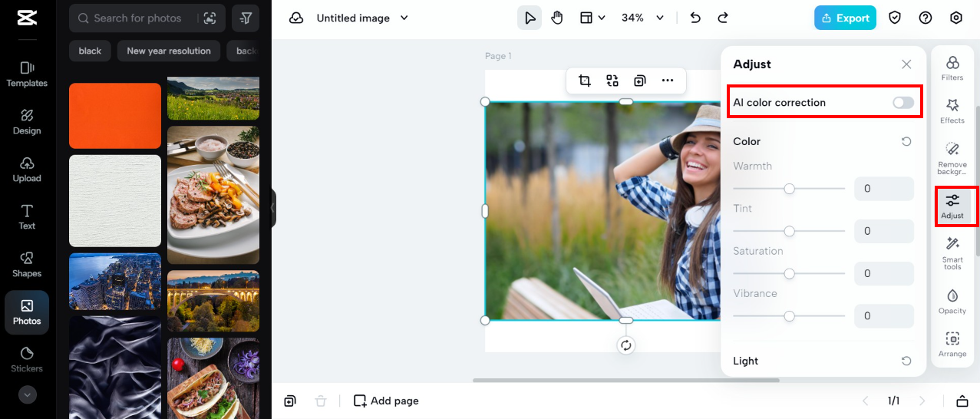The width and height of the screenshot is (980, 419).
Task: Click the shield security icon
Action: click(895, 18)
